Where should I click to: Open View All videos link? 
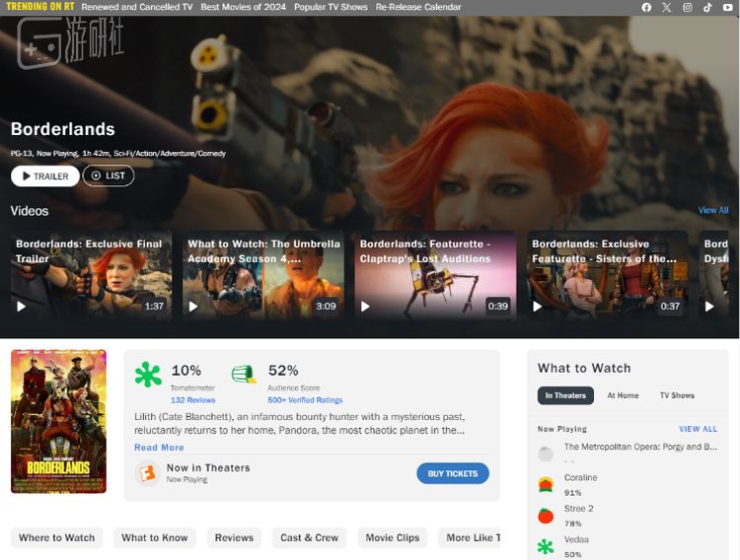click(713, 210)
